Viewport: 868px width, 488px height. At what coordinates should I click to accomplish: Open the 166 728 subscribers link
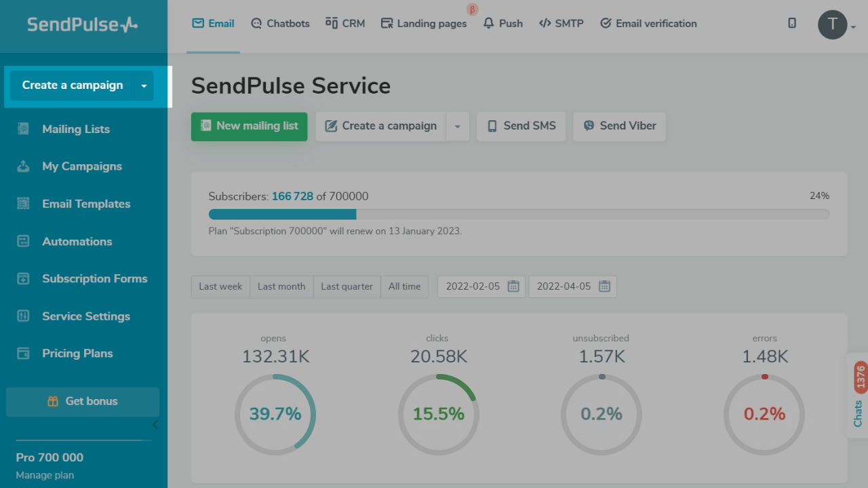(292, 197)
